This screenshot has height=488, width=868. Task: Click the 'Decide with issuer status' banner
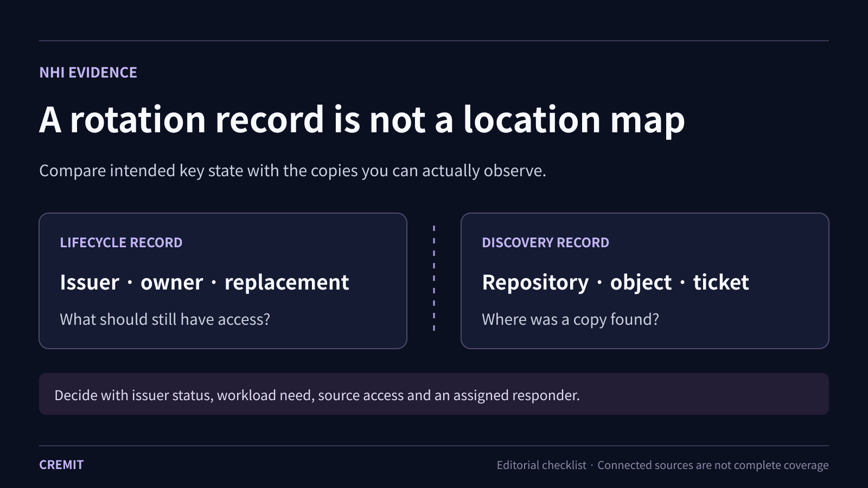click(434, 394)
